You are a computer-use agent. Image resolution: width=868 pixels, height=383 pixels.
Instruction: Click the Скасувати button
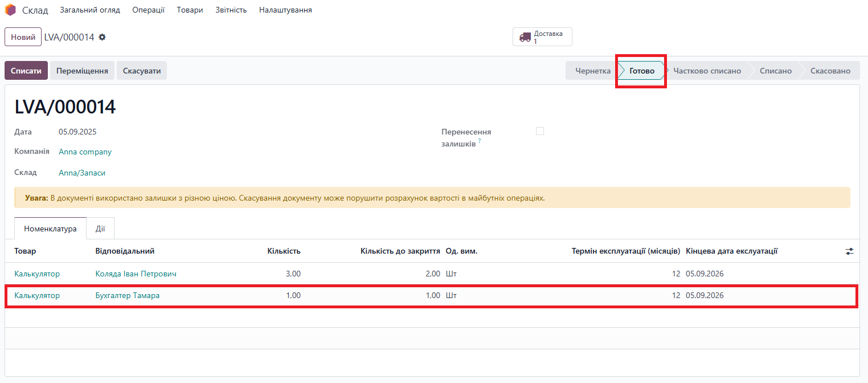point(142,71)
